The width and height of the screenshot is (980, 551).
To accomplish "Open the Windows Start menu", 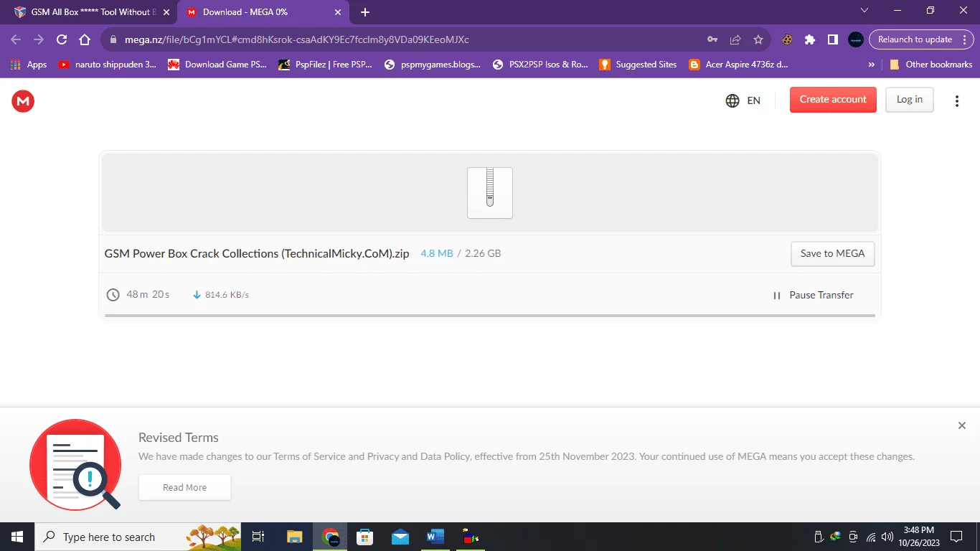I will pos(17,537).
